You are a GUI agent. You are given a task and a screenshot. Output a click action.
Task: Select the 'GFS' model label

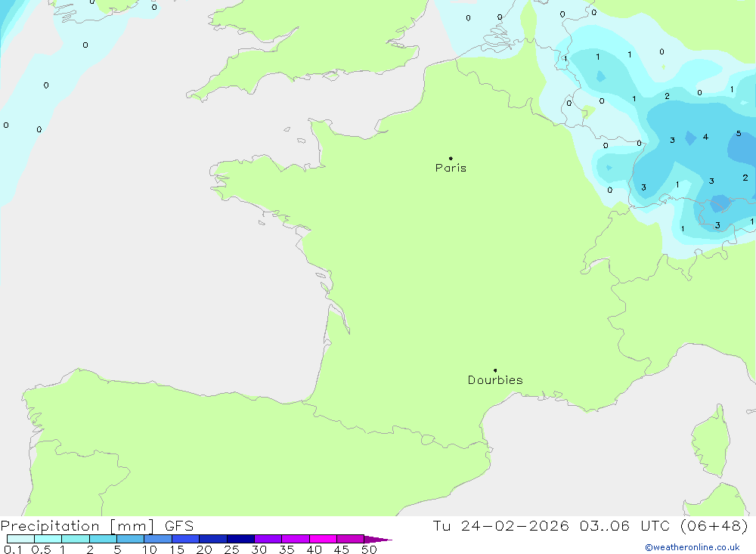point(179,526)
